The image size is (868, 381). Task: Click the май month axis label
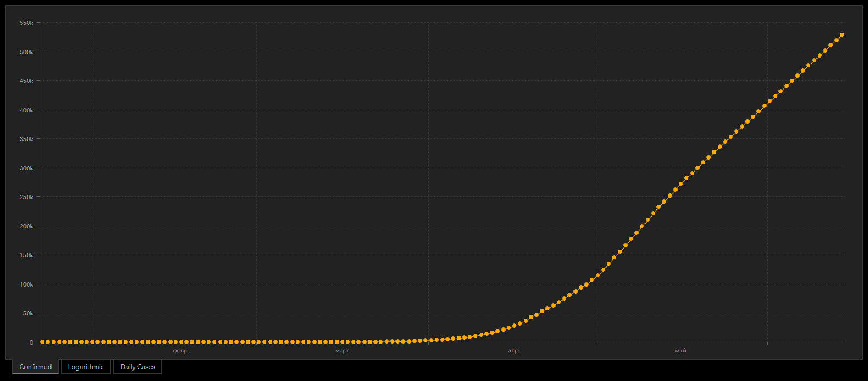680,351
